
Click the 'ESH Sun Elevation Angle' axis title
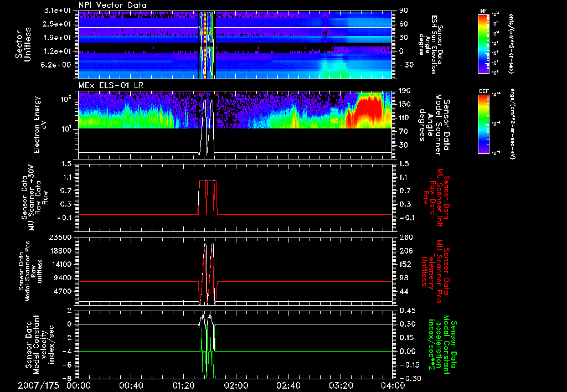tap(430, 44)
